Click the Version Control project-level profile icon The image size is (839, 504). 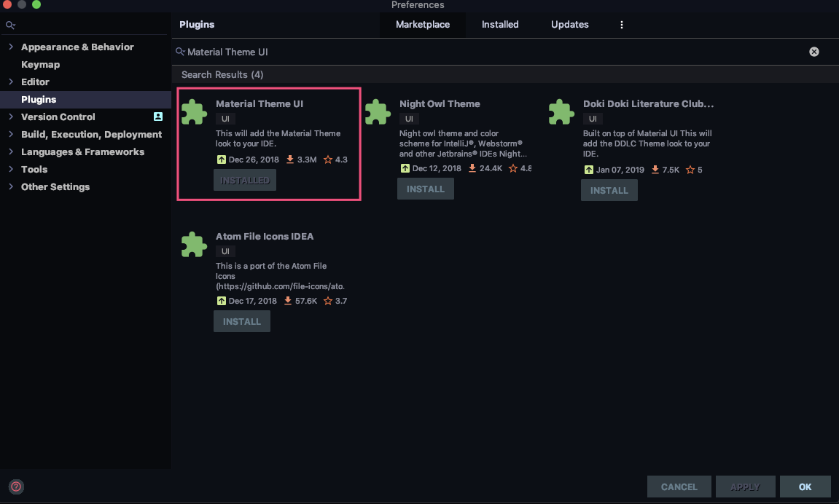tap(158, 117)
